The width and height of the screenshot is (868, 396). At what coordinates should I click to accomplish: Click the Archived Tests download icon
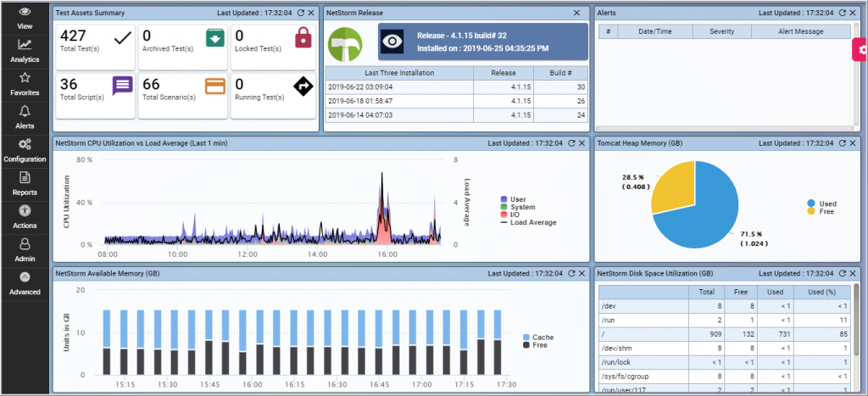click(x=214, y=38)
